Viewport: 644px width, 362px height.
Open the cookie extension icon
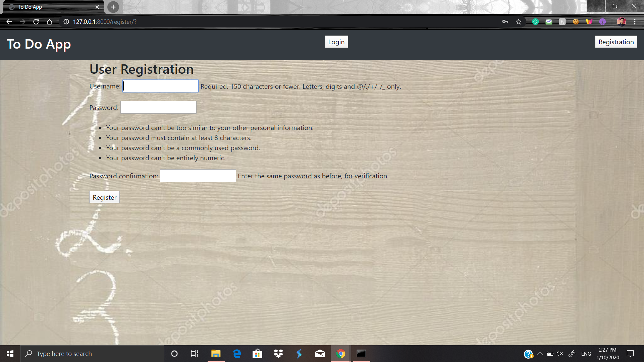click(576, 22)
